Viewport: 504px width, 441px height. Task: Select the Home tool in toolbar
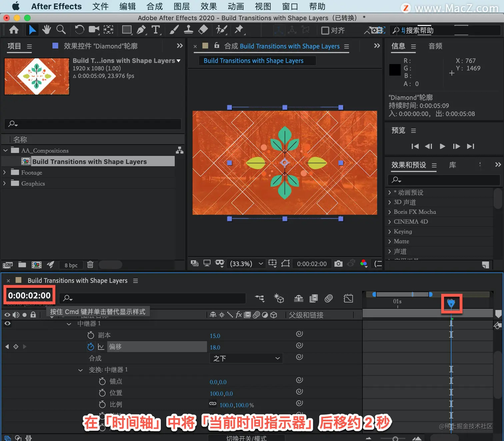(x=14, y=30)
